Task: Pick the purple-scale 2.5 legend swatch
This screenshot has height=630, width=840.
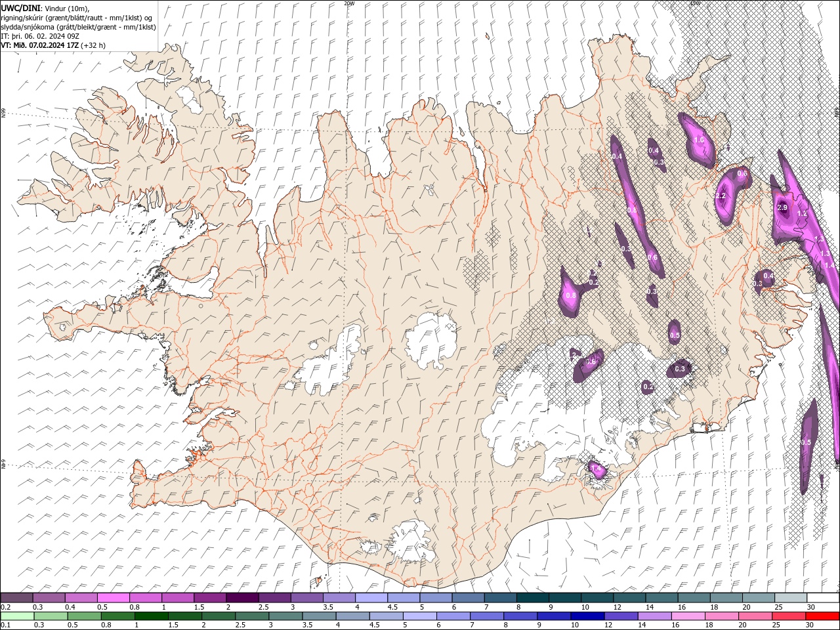Action: pyautogui.click(x=274, y=597)
